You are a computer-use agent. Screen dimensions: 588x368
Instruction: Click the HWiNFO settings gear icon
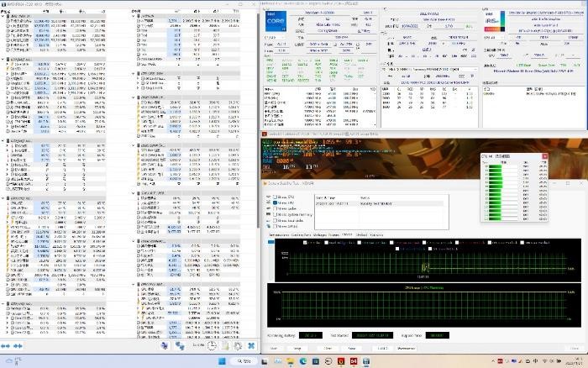(x=238, y=346)
